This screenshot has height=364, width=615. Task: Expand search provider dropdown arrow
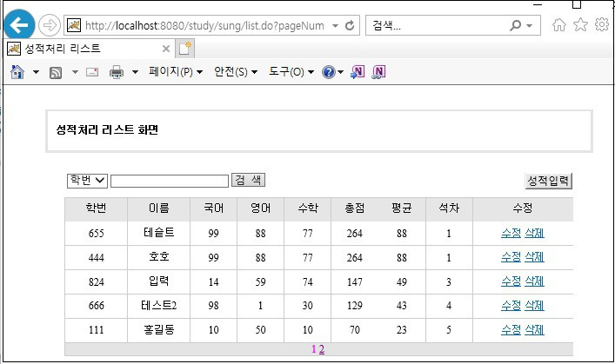coord(530,26)
